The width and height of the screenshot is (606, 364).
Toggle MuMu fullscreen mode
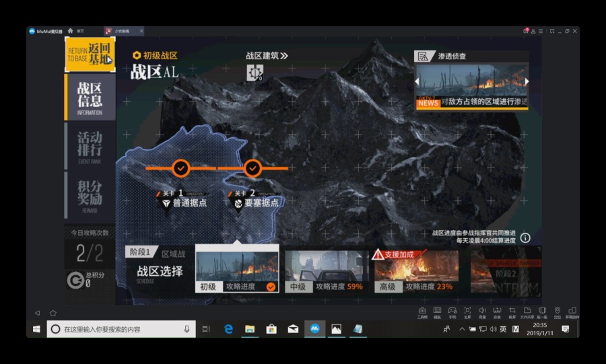[467, 312]
